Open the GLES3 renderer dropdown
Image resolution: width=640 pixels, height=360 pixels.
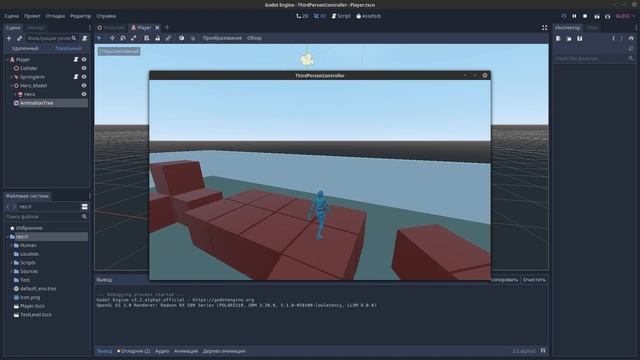click(x=625, y=16)
